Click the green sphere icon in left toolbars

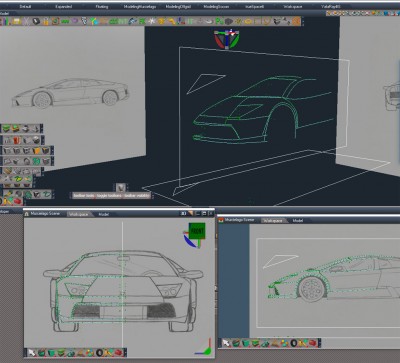(x=36, y=161)
